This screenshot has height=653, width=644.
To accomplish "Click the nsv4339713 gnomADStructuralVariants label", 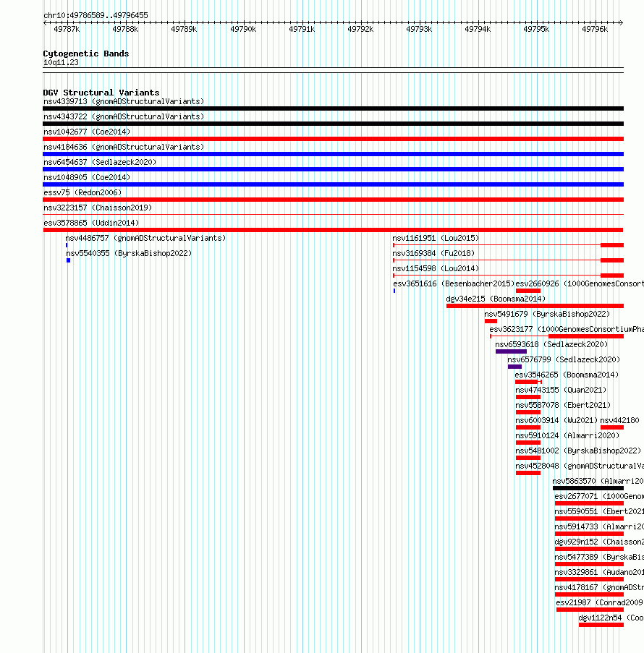I will [124, 102].
